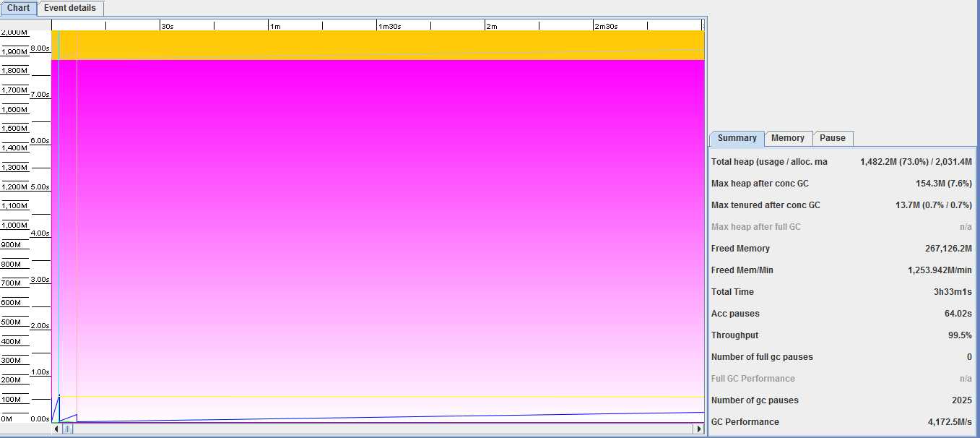Click the 1,000M label on memory axis
Viewport: 980px width, 438px height.
(x=14, y=226)
